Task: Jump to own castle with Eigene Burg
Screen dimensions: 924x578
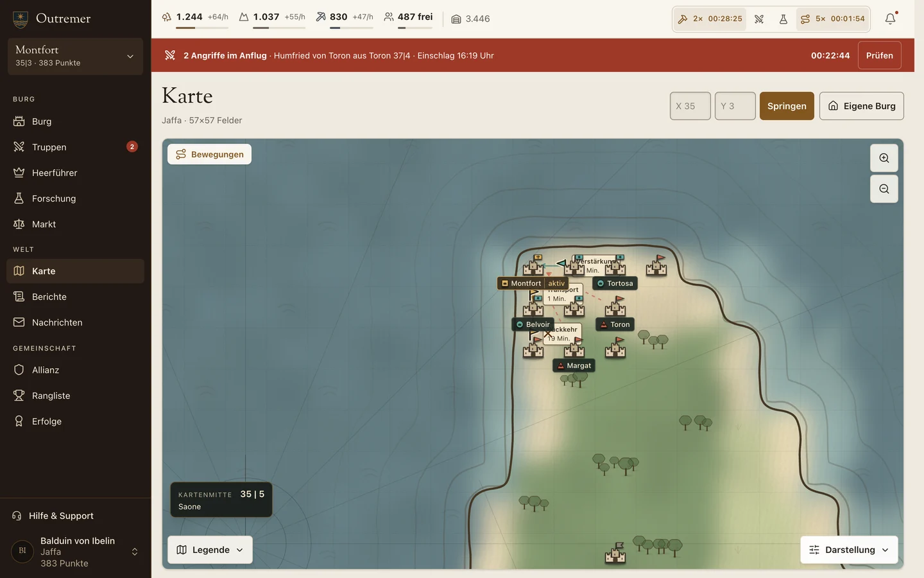Action: tap(862, 106)
